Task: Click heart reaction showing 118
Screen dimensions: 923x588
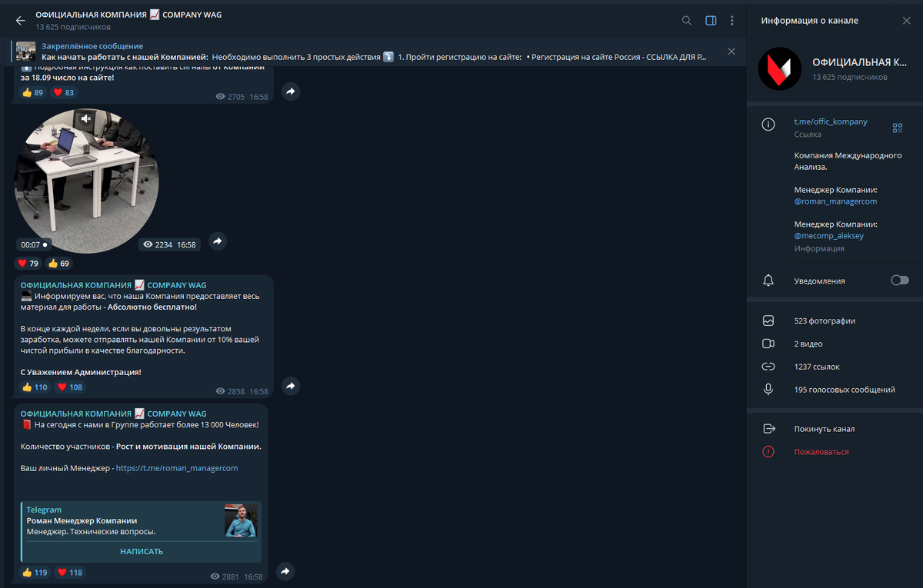Action: pyautogui.click(x=71, y=573)
